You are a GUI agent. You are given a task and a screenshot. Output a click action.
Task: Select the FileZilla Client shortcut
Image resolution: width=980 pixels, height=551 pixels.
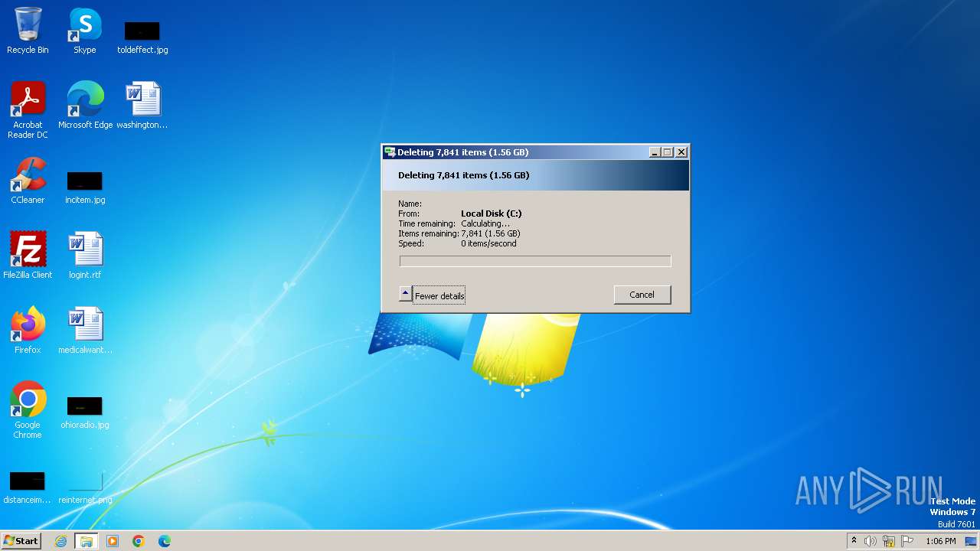[x=28, y=255]
